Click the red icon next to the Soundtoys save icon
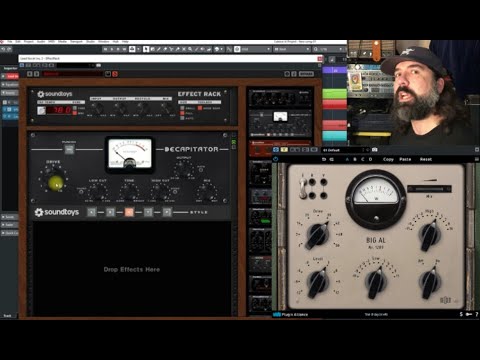Image resolution: width=480 pixels, height=360 pixels. tap(115, 74)
